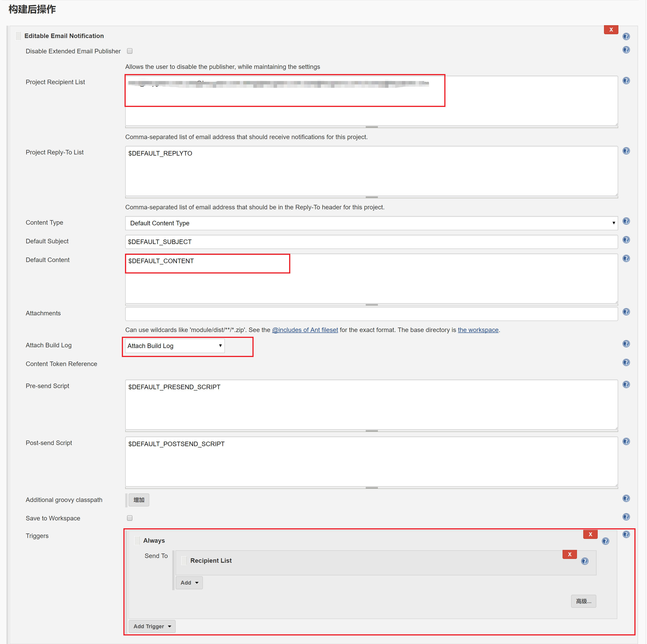The image size is (647, 644).
Task: Enable Save to Workspace checkbox
Action: (x=129, y=518)
